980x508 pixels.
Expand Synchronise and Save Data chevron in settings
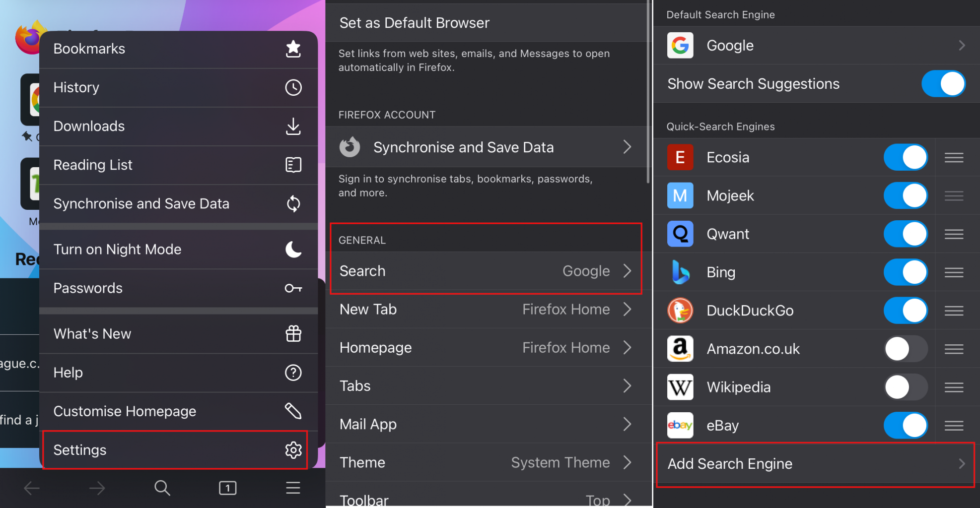[x=628, y=147]
